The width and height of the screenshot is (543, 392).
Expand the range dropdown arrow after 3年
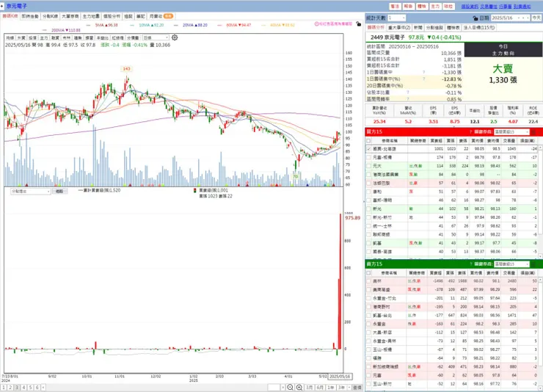tap(349, 388)
